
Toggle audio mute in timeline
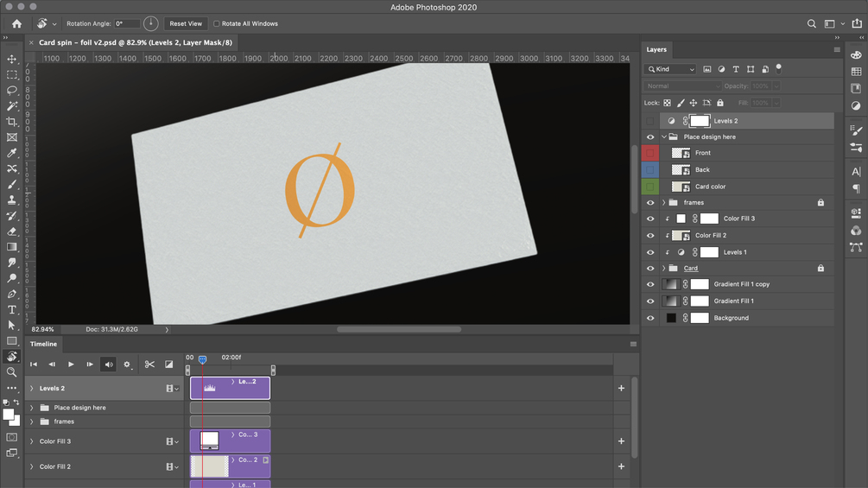coord(109,364)
